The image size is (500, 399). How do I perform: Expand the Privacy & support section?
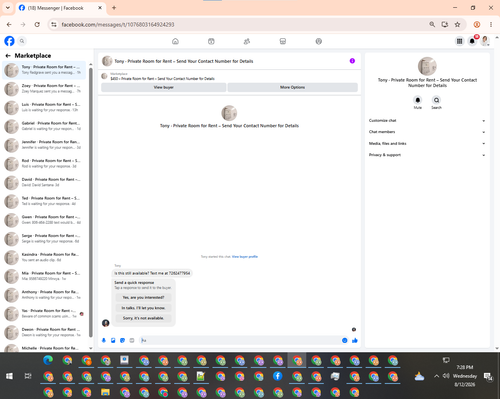pyautogui.click(x=427, y=155)
